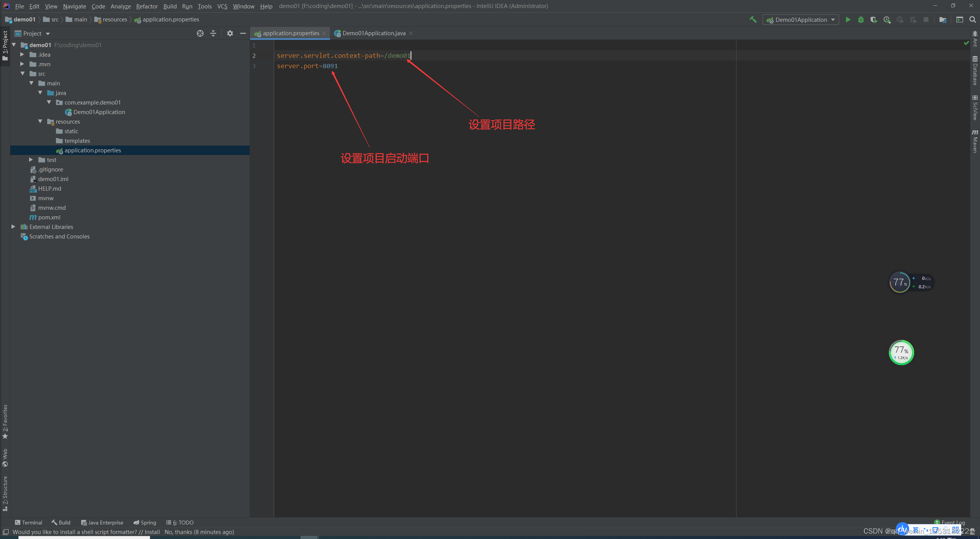Viewport: 980px width, 539px height.
Task: Open Search Everywhere magnifier icon
Action: tap(973, 20)
